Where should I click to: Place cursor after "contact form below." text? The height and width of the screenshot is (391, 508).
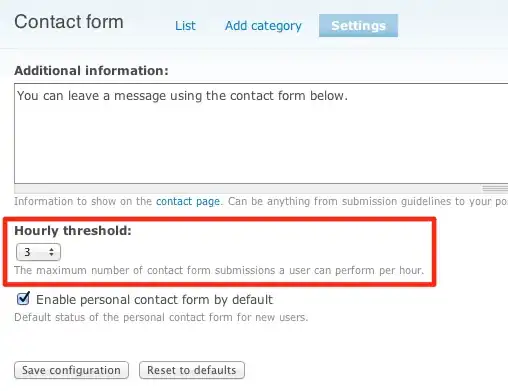tap(349, 96)
